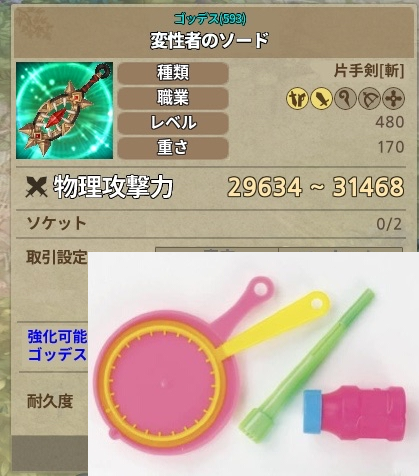
Task: Click the green stick toy
Action: tap(307, 365)
